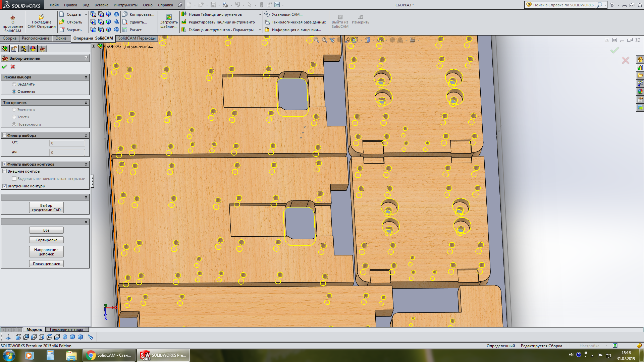Collapse the 'Режим выбора' section
This screenshot has height=362, width=644.
point(86,77)
